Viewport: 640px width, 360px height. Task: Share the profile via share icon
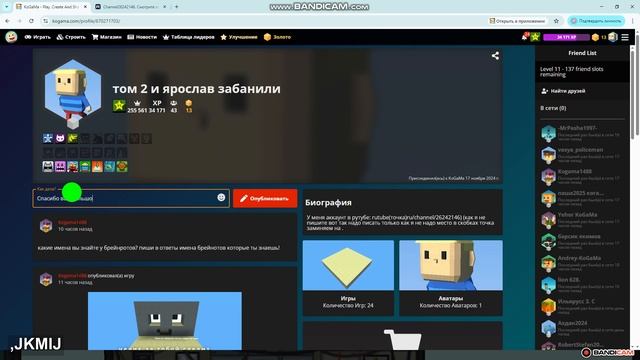[495, 56]
